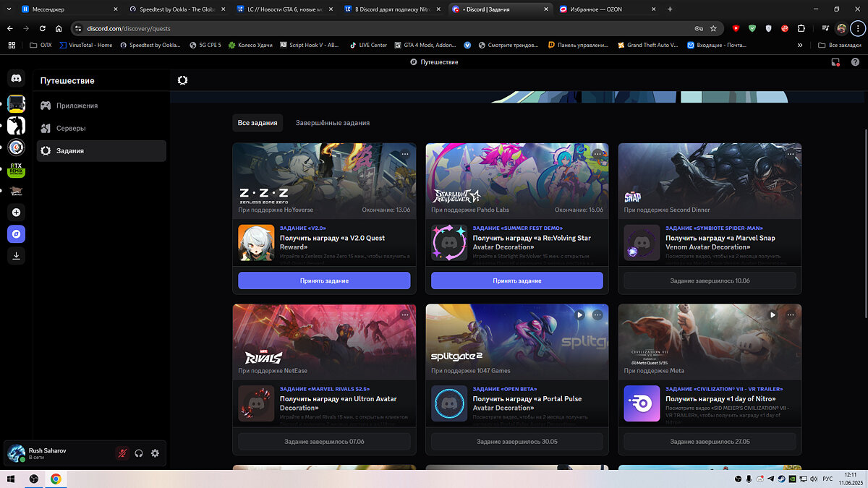
Task: Toggle deafen headphones in user panel
Action: click(139, 453)
